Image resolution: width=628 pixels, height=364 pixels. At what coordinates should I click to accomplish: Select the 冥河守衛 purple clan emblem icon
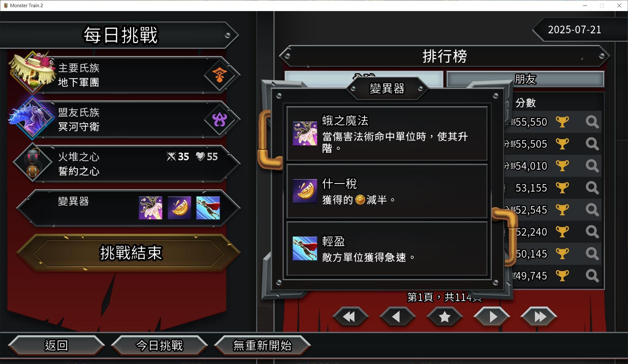pos(219,120)
